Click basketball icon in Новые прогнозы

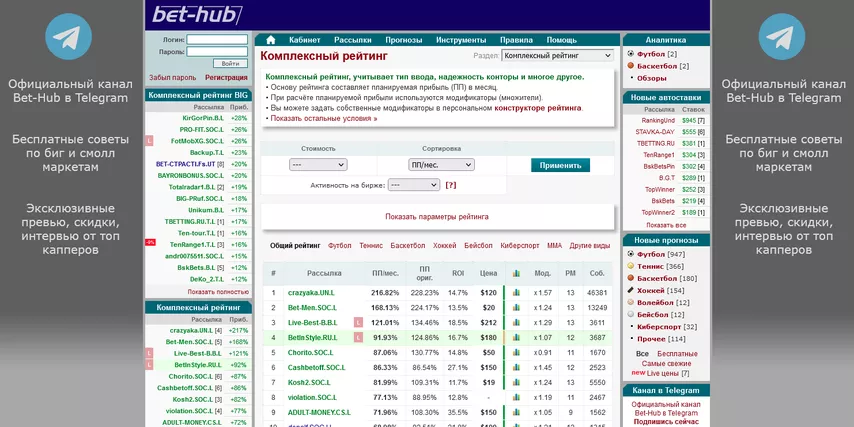(631, 278)
